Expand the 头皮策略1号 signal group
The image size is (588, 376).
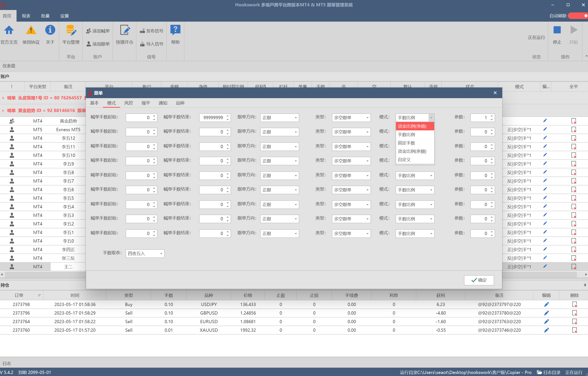pyautogui.click(x=3, y=98)
